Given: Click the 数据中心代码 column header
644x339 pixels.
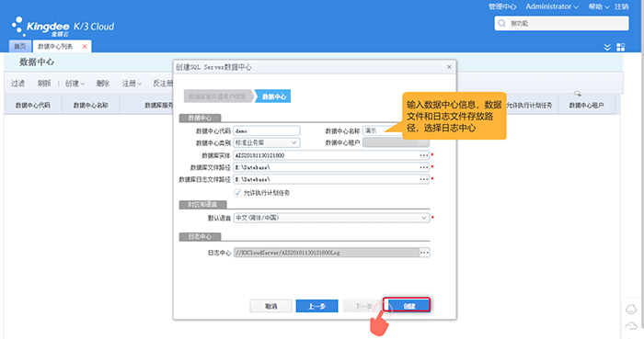Looking at the screenshot, I should click(33, 106).
